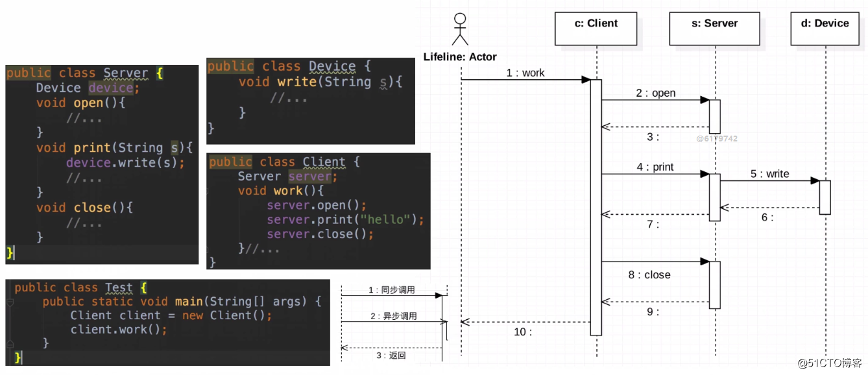
Task: Click the '9 :' return message label
Action: coord(653,311)
